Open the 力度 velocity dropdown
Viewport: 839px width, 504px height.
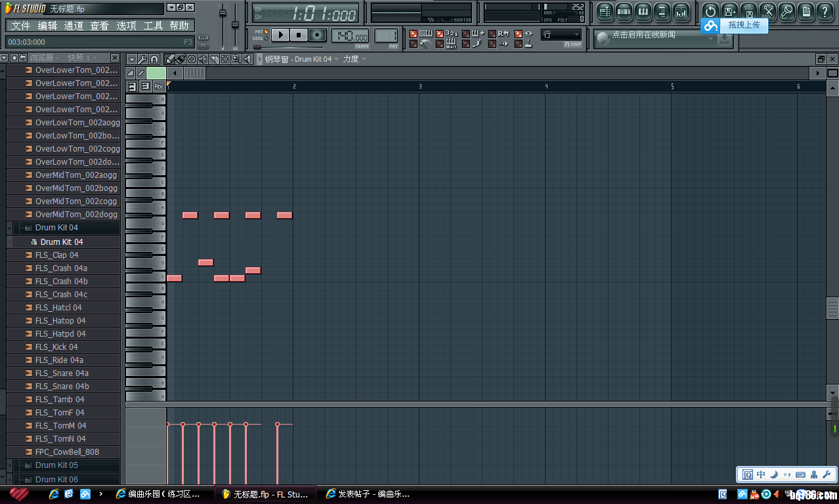(355, 59)
